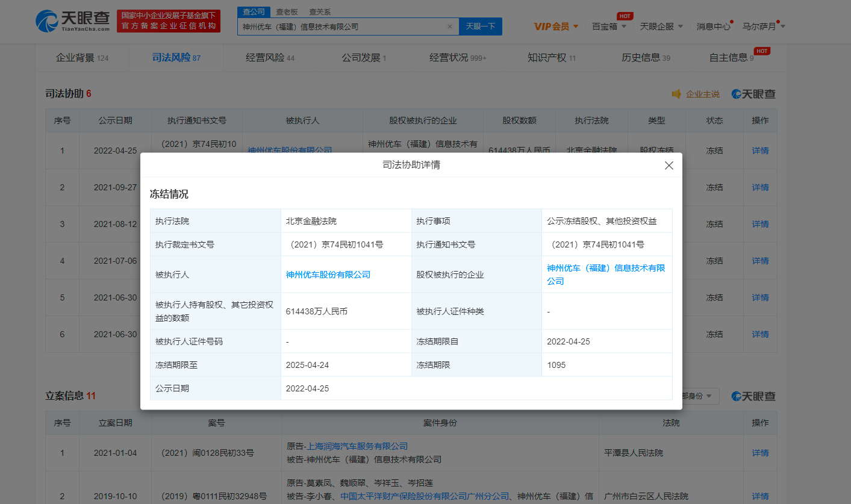Click the 天眼查 logo in header
The width and height of the screenshot is (851, 504).
pos(73,22)
